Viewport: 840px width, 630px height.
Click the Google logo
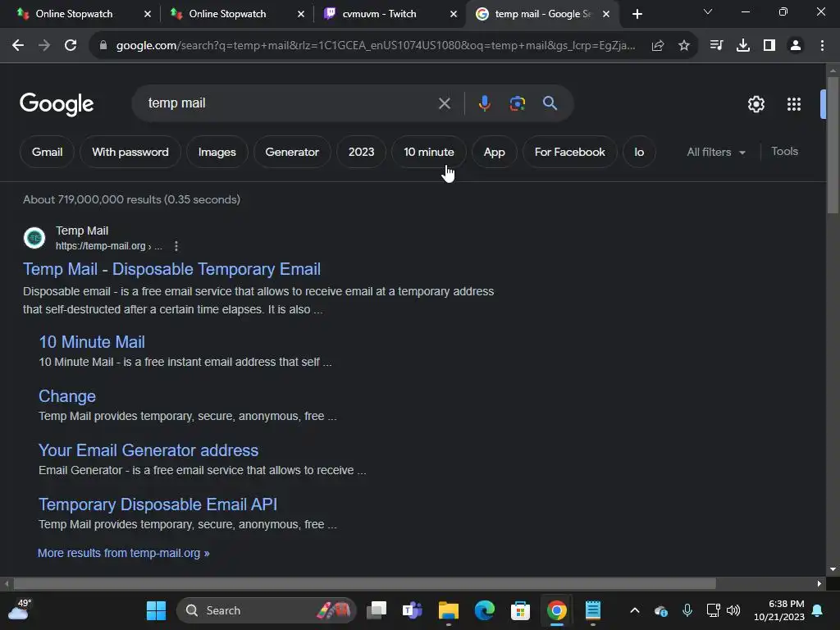tap(57, 104)
